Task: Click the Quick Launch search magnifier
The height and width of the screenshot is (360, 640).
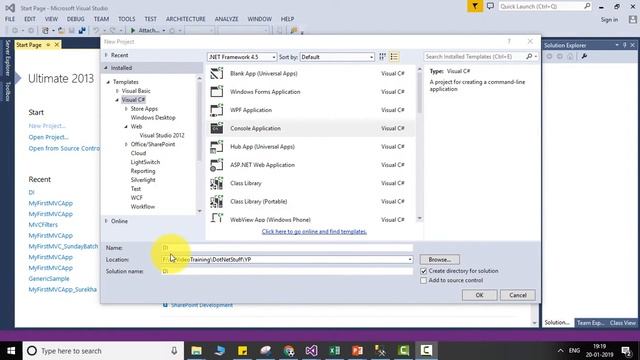Action: click(x=587, y=6)
